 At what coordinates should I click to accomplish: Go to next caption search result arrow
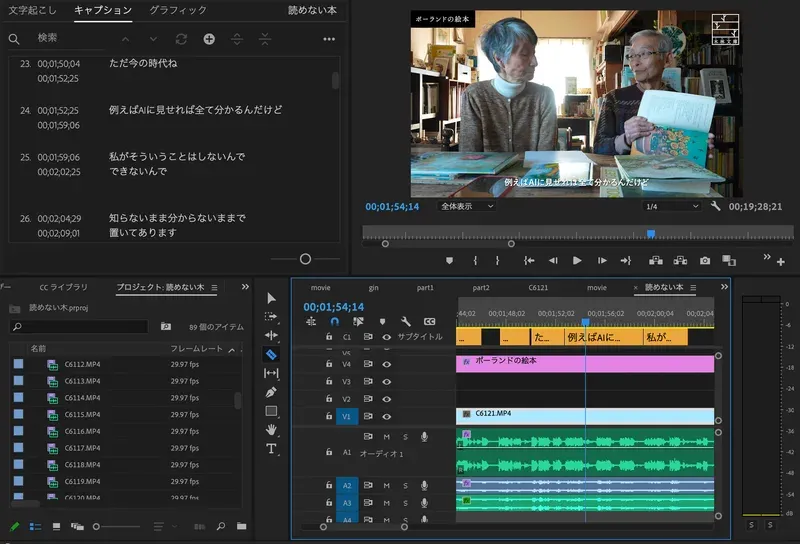(x=153, y=39)
